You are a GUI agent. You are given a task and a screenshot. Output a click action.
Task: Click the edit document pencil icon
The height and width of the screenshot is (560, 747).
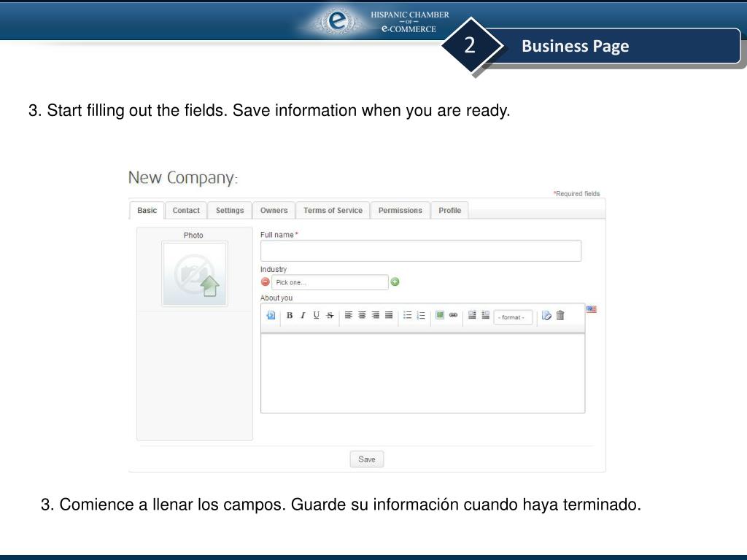pos(546,315)
